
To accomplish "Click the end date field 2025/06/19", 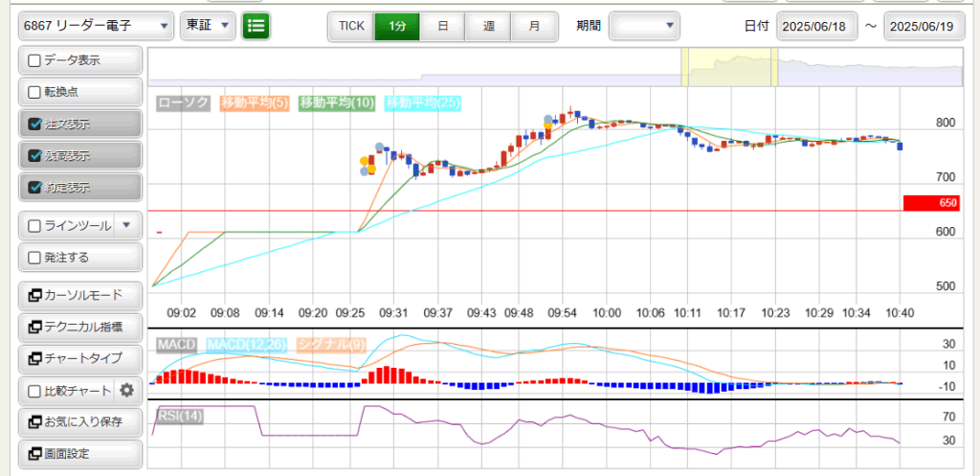I will pos(924,26).
